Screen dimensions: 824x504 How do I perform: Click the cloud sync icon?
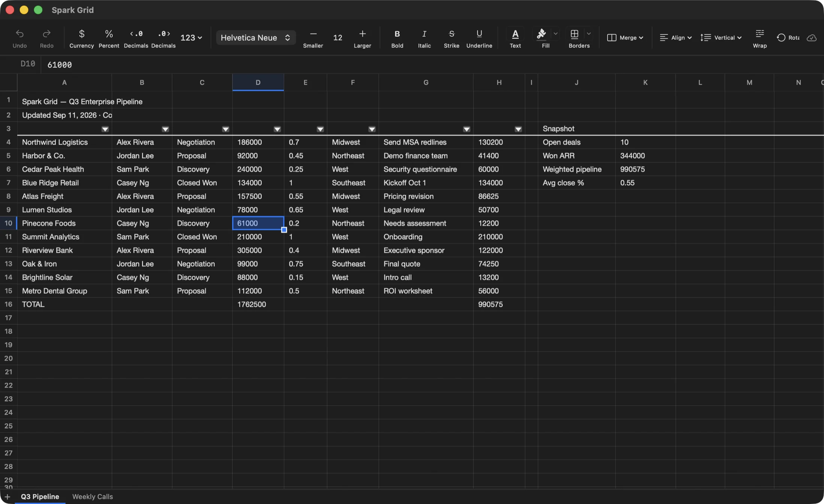(812, 38)
